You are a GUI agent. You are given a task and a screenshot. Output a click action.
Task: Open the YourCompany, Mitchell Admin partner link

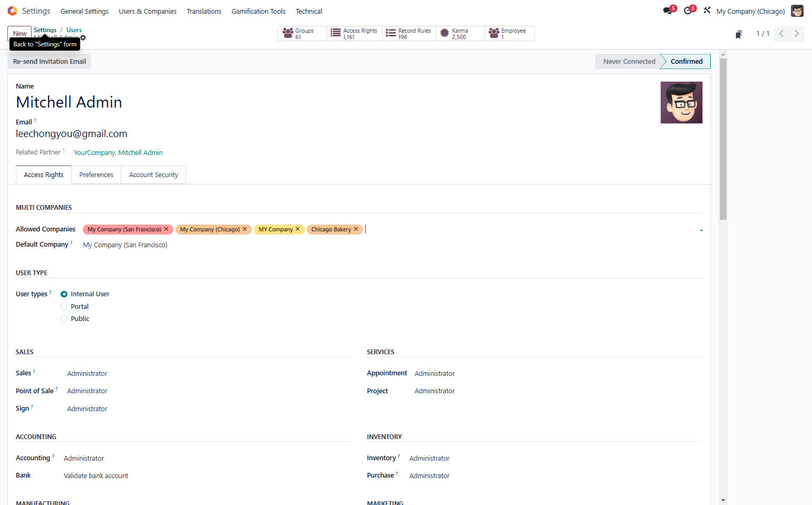tap(118, 153)
